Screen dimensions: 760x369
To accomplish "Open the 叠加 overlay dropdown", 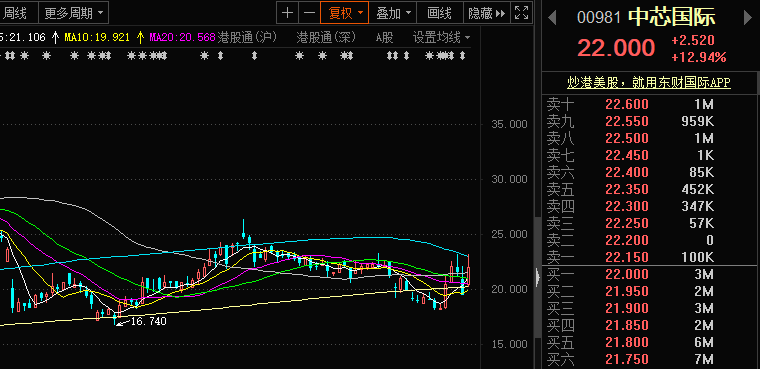I will 393,13.
